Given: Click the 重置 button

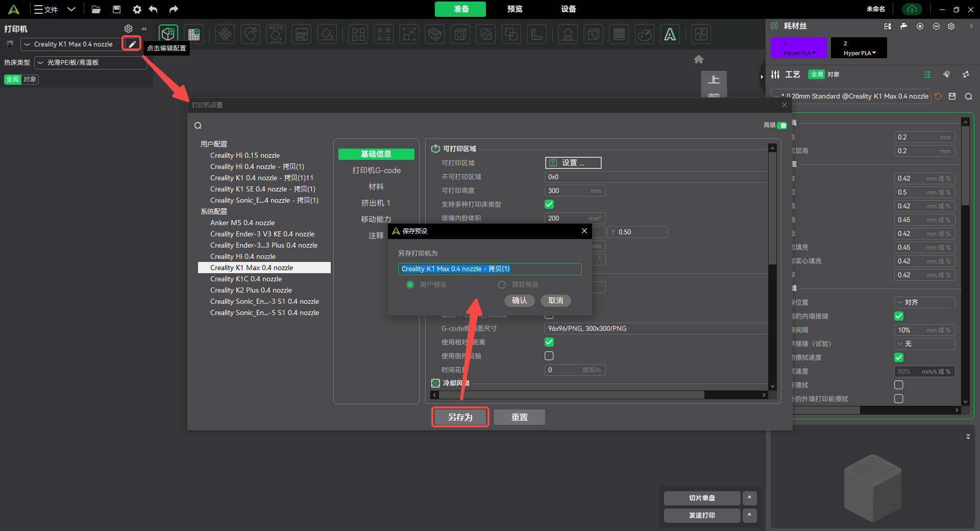Looking at the screenshot, I should [x=520, y=417].
